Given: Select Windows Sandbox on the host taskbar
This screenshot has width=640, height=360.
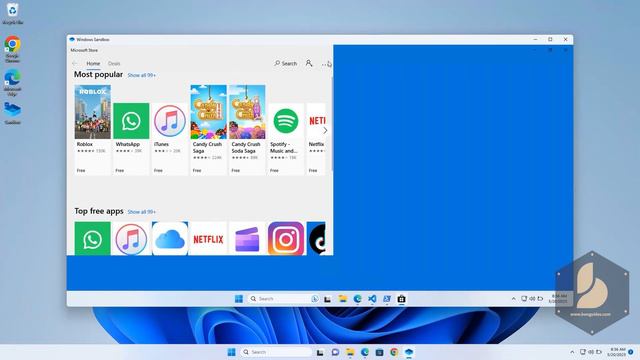Looking at the screenshot, I should 409,352.
